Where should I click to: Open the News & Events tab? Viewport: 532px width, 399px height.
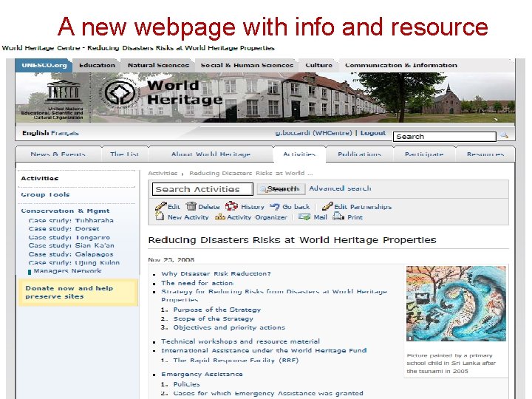click(x=58, y=154)
